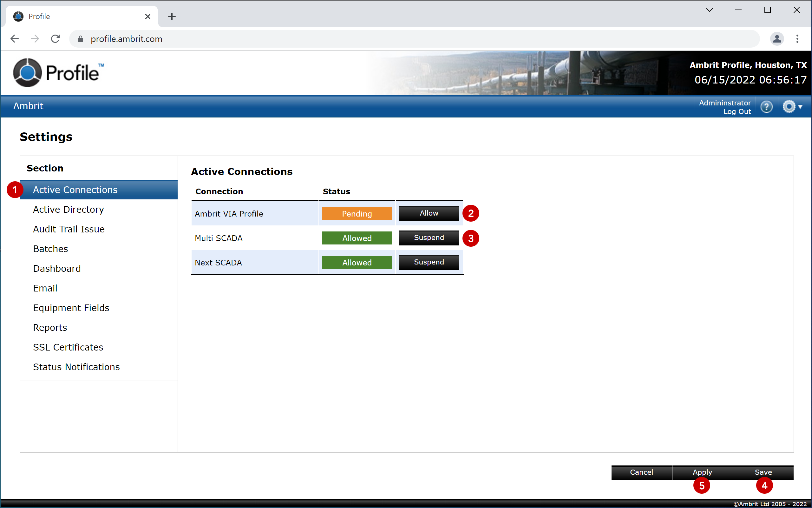Click the Cancel button
This screenshot has width=812, height=508.
(x=641, y=472)
